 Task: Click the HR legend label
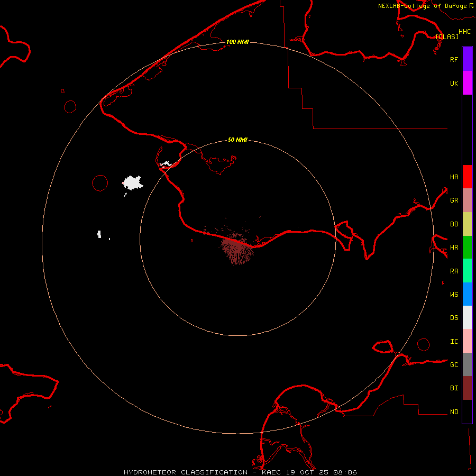[454, 248]
